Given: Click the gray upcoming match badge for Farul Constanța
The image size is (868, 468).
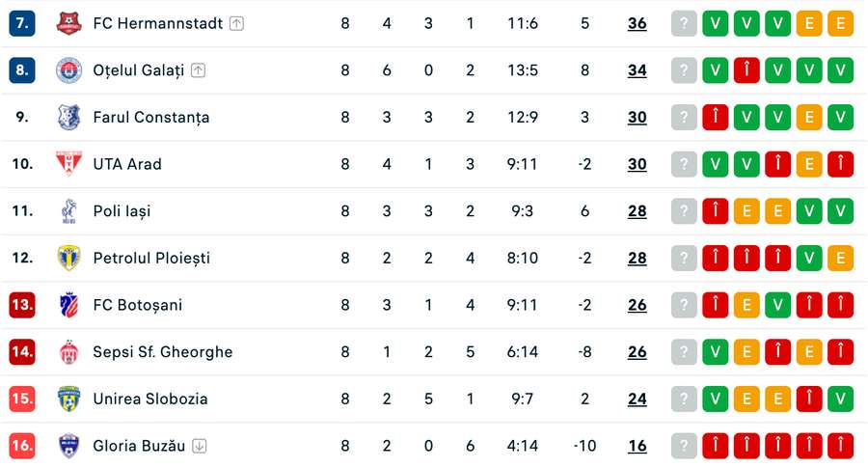Looking at the screenshot, I should pos(684,118).
